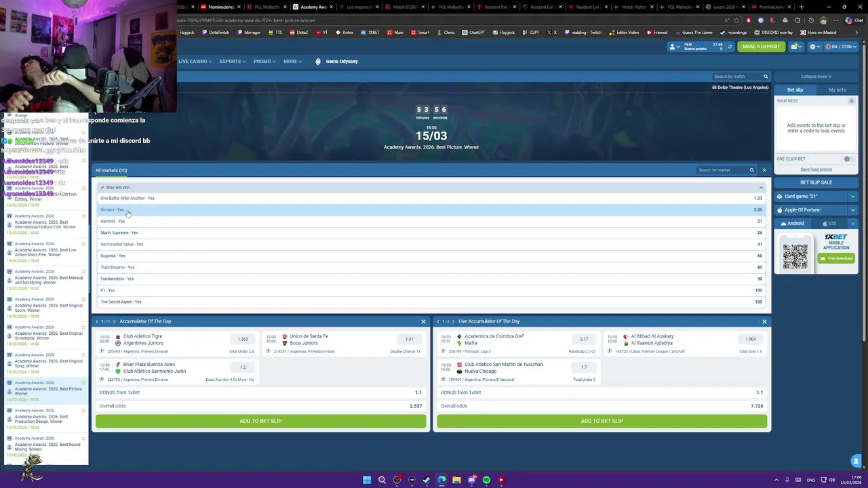Refresh the PEN balance
868x488 pixels.
730,47
